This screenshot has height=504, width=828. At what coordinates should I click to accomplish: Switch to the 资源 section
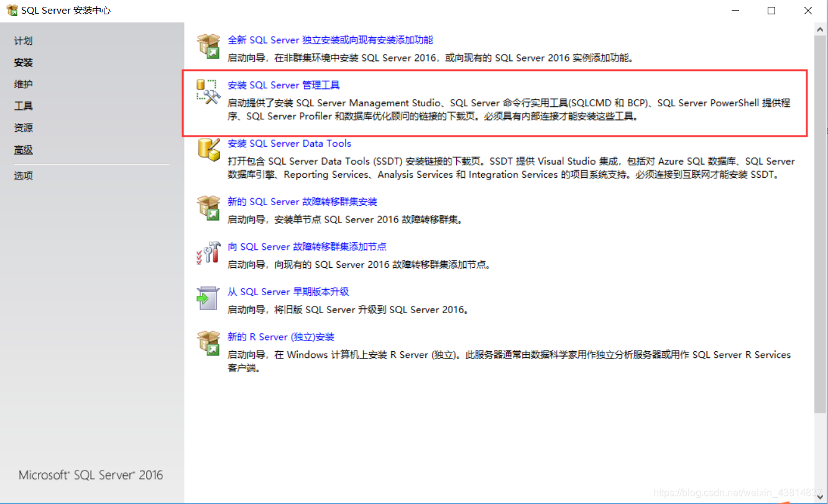(24, 128)
